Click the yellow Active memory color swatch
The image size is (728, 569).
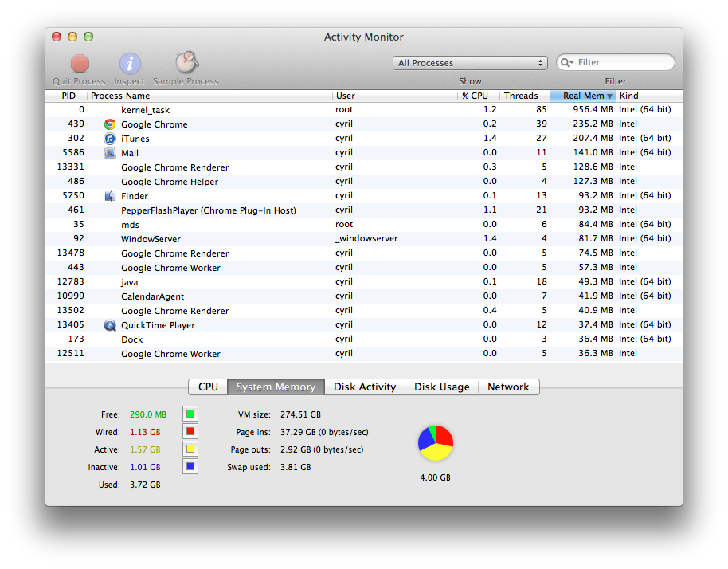190,449
